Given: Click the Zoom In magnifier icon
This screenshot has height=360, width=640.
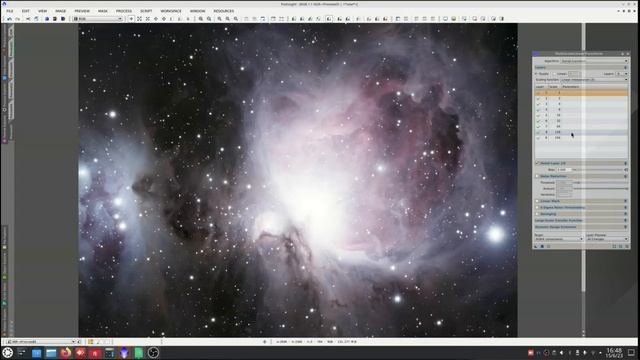Looking at the screenshot, I should point(201,19).
